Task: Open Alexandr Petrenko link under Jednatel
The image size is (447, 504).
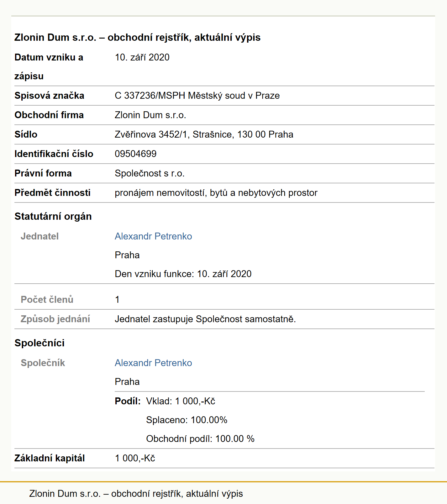Action: pos(153,236)
